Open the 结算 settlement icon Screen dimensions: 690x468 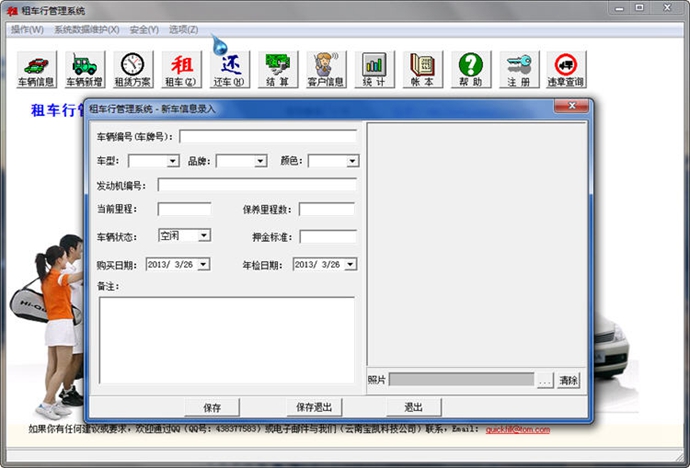[278, 69]
